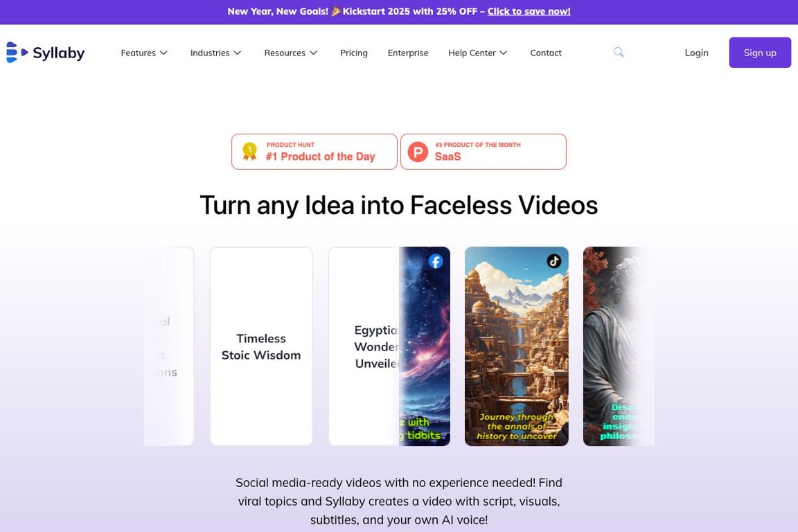The width and height of the screenshot is (798, 532).
Task: Click the Sign up button
Action: coord(760,53)
